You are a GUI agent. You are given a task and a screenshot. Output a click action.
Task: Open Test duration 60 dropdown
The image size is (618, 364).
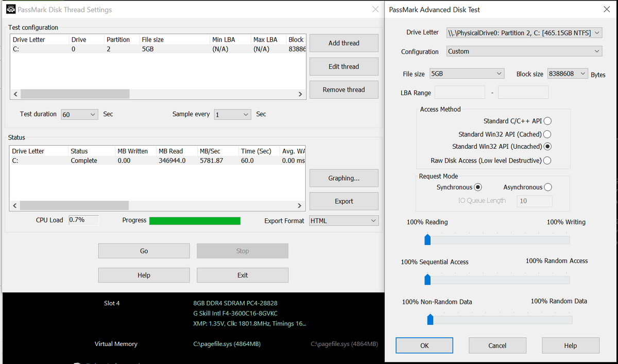tap(79, 114)
